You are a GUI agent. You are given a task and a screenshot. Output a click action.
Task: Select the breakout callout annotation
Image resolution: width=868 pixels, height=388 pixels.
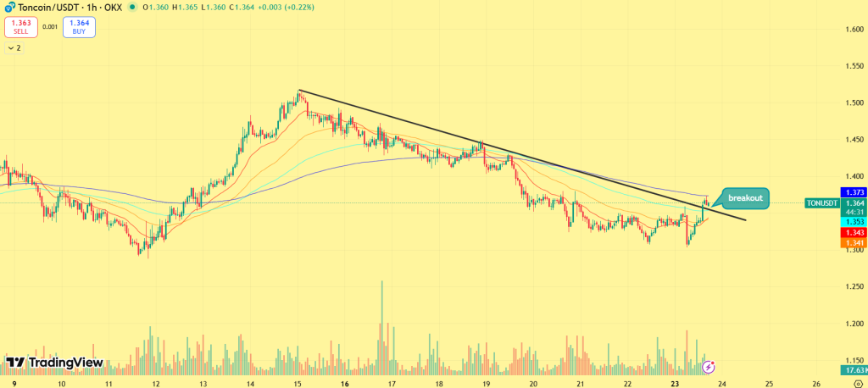(x=745, y=198)
